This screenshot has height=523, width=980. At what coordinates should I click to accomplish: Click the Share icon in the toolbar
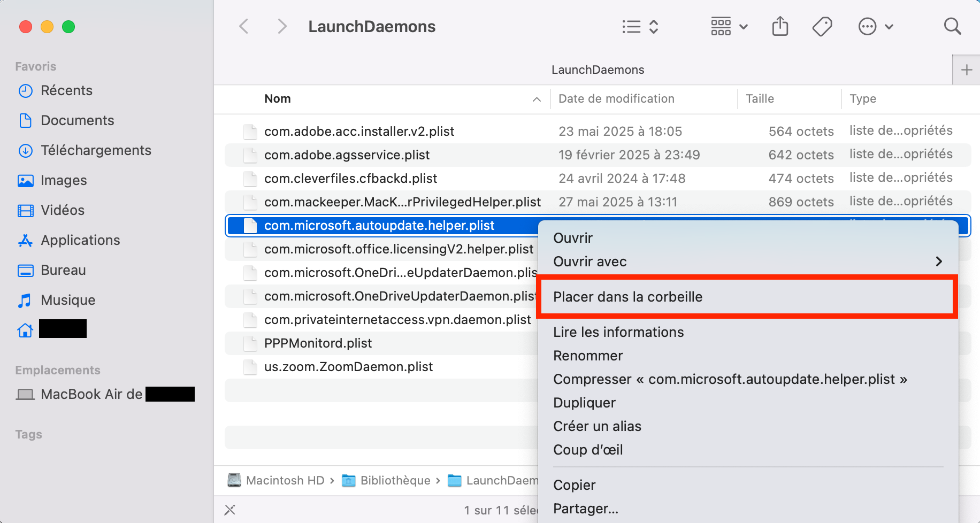coord(780,26)
